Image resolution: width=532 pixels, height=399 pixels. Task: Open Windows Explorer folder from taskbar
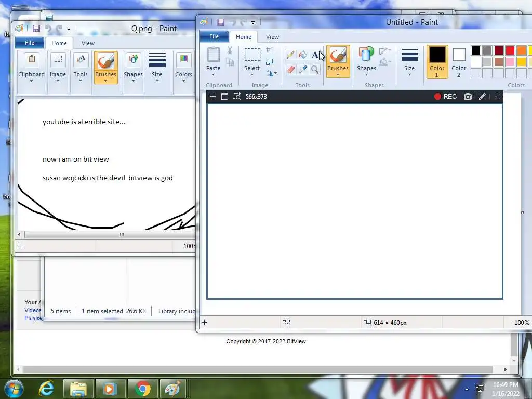click(x=78, y=389)
